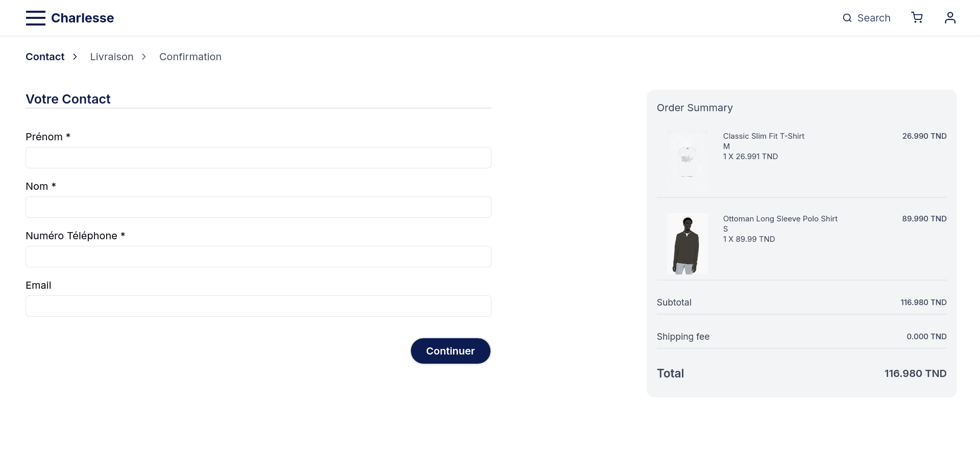Open Ottoman Long Sleeve Polo thumbnail
The image size is (980, 454).
(688, 244)
